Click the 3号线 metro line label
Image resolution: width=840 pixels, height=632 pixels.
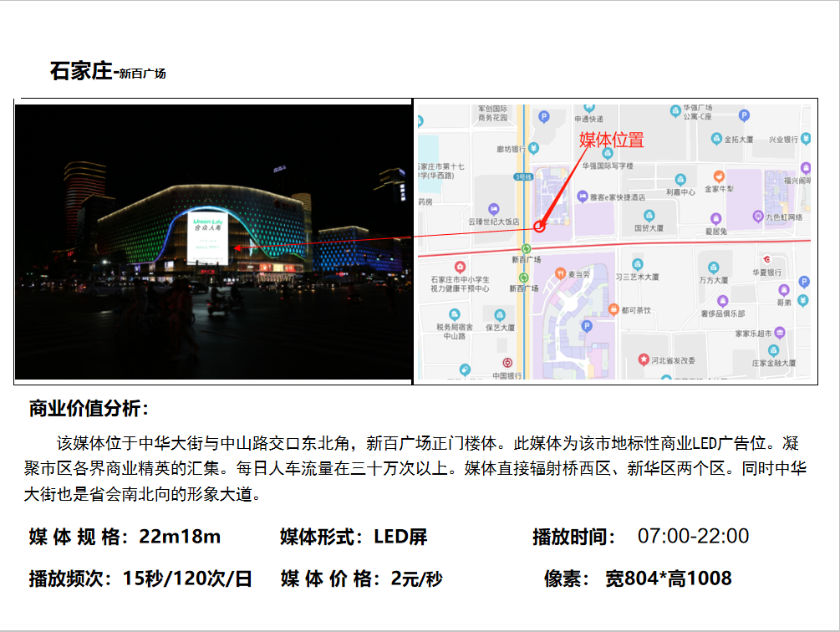click(523, 176)
